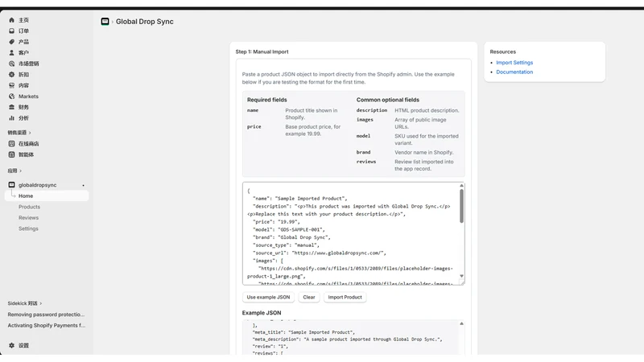Open discounts via the 折扣 badge icon
The width and height of the screenshot is (644, 362).
point(11,74)
